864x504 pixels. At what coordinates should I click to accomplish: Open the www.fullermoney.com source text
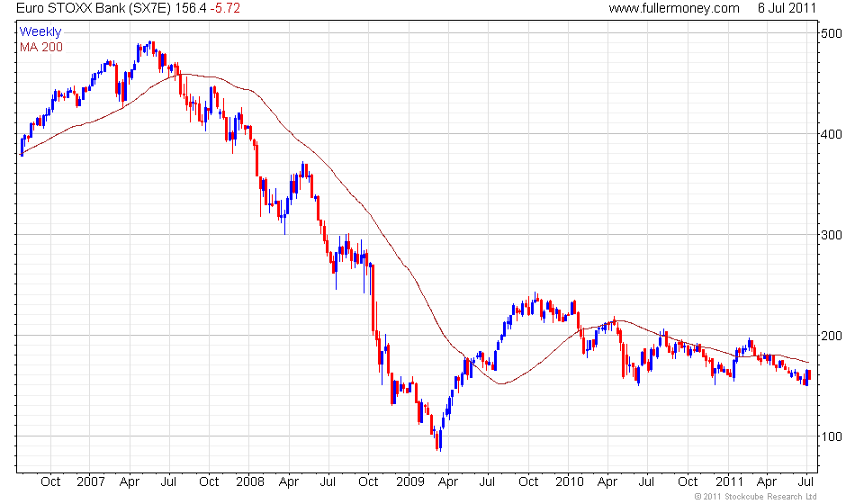674,8
